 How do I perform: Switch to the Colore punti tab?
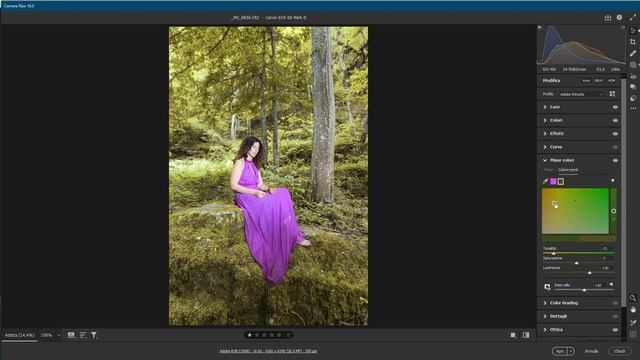click(x=568, y=170)
